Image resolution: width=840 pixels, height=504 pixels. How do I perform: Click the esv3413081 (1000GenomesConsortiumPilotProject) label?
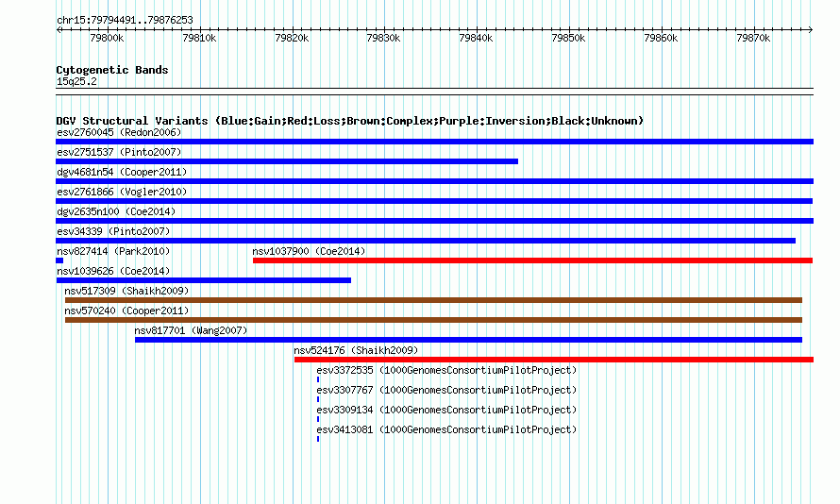(x=446, y=429)
